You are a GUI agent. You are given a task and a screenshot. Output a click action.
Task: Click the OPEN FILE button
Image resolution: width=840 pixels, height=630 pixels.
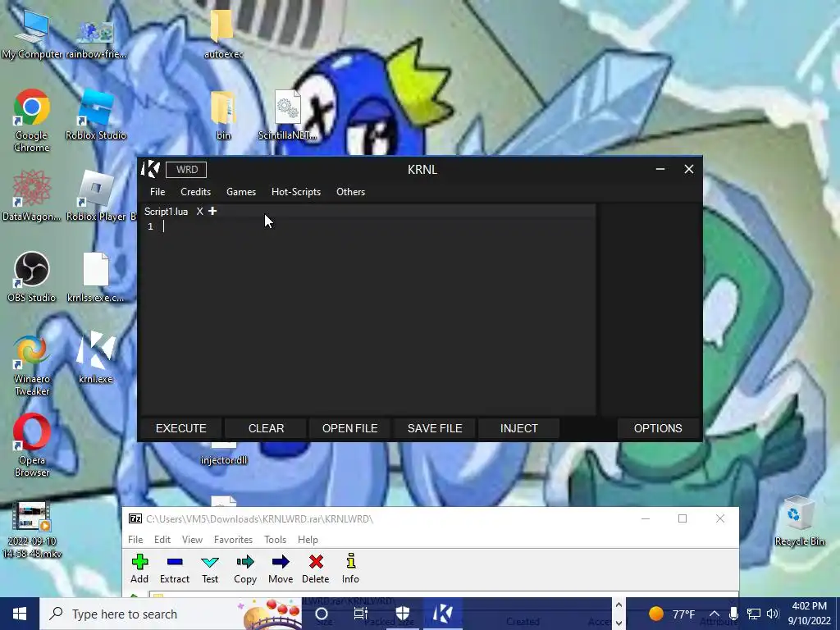(x=349, y=428)
